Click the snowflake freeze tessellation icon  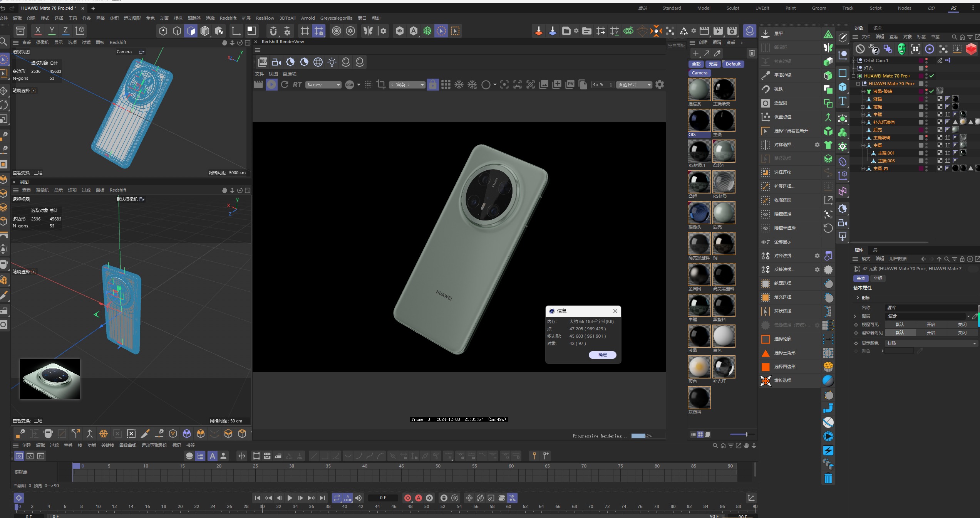[459, 84]
